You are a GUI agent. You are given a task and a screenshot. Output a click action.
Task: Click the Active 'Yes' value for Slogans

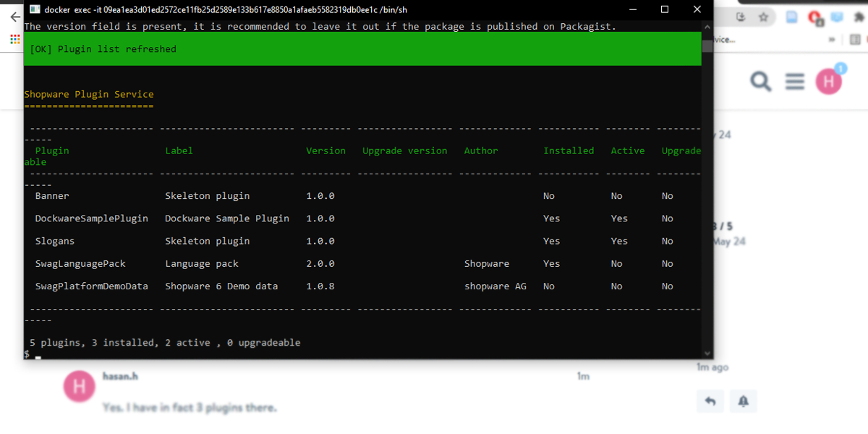click(x=619, y=240)
